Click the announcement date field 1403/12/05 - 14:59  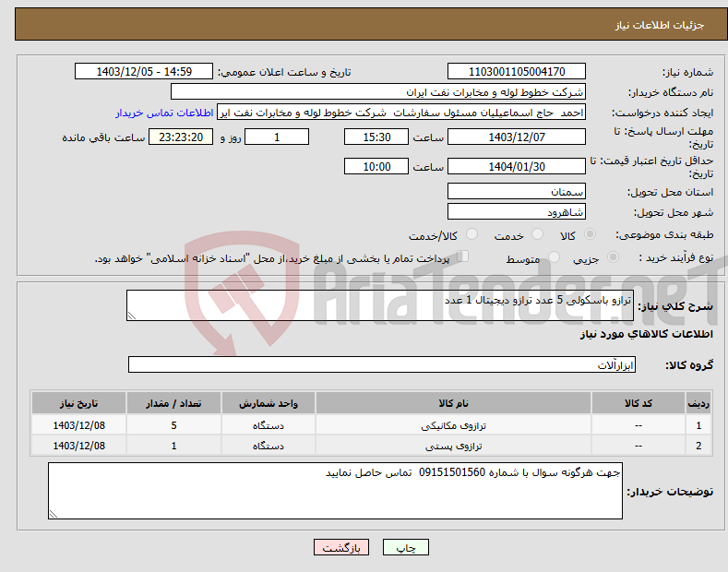click(x=144, y=72)
